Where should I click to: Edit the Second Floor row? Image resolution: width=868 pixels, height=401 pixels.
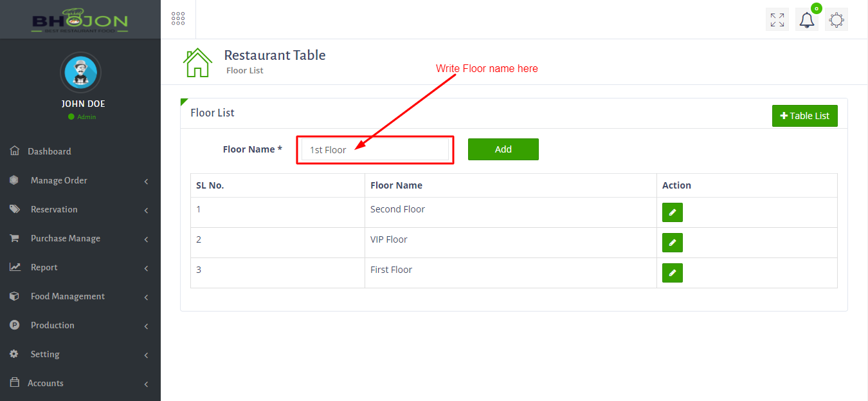672,212
